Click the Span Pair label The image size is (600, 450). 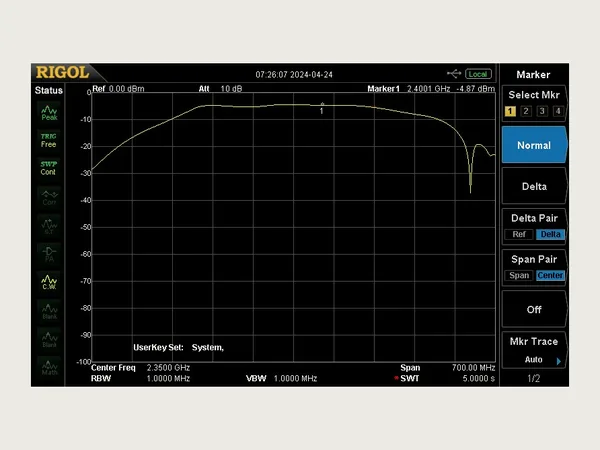(x=534, y=259)
